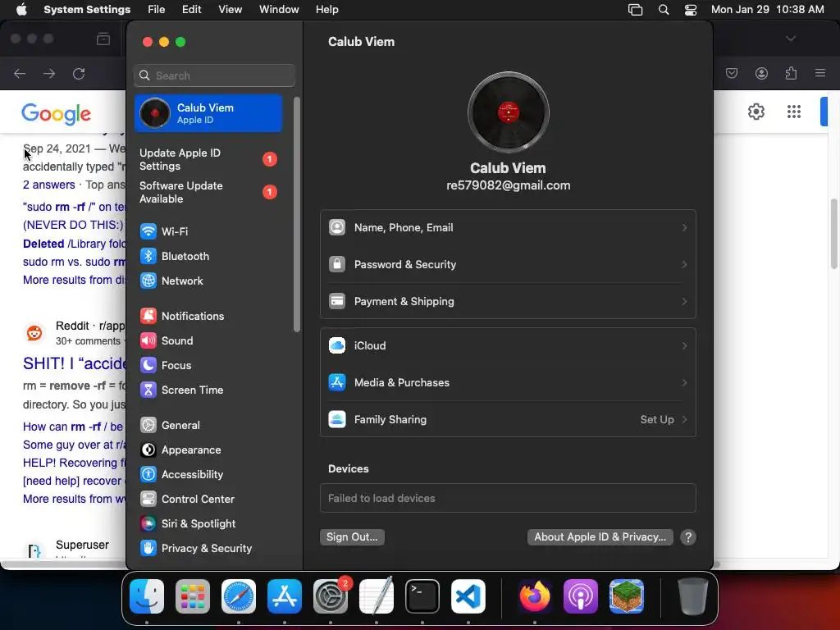Open Firefox hamburger menu
The image size is (840, 630).
tap(820, 73)
